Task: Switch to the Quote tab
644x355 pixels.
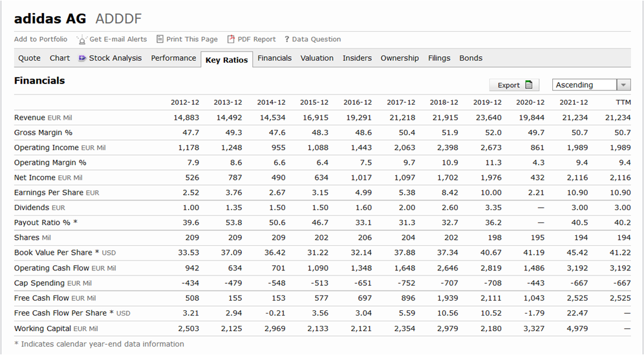Action: tap(29, 58)
